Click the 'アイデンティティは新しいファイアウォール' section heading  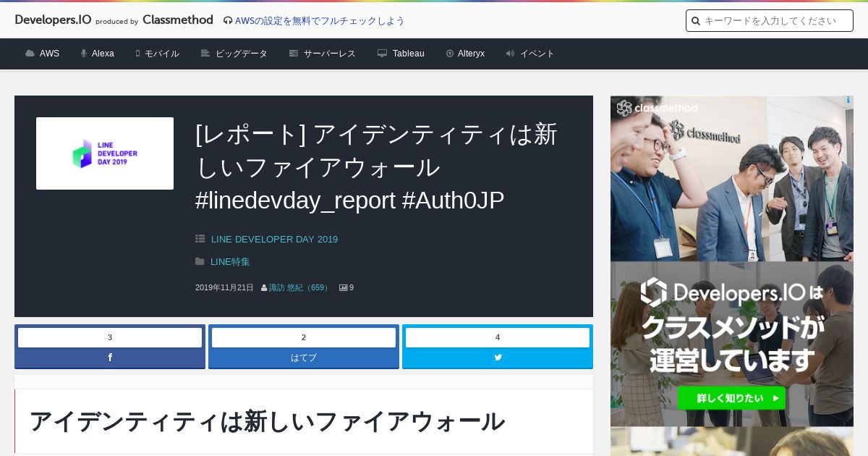pyautogui.click(x=267, y=421)
